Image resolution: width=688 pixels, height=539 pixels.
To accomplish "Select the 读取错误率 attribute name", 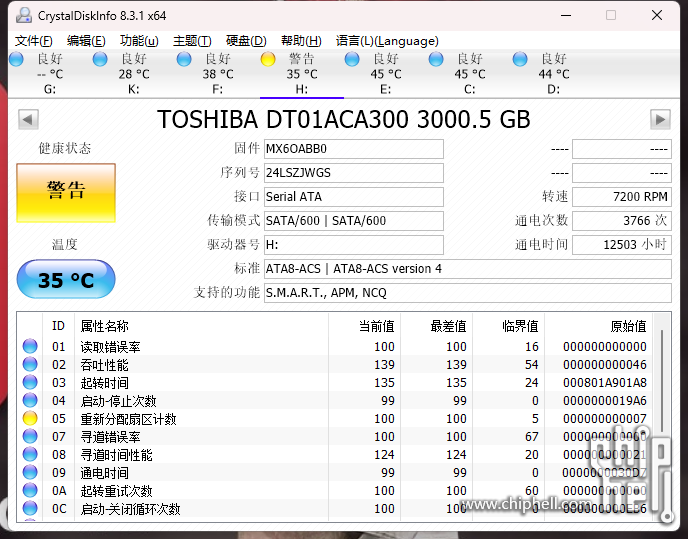I will 111,347.
